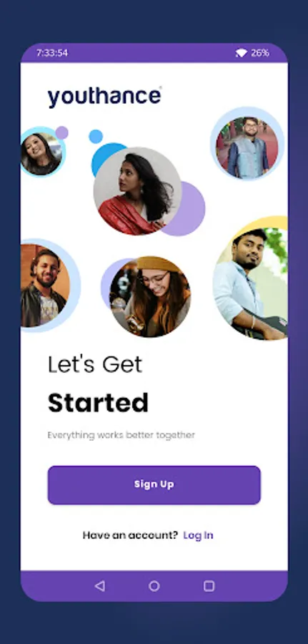Screen dimensions: 308x644
Task: Tap the small blue decorative circle
Action: [x=96, y=137]
